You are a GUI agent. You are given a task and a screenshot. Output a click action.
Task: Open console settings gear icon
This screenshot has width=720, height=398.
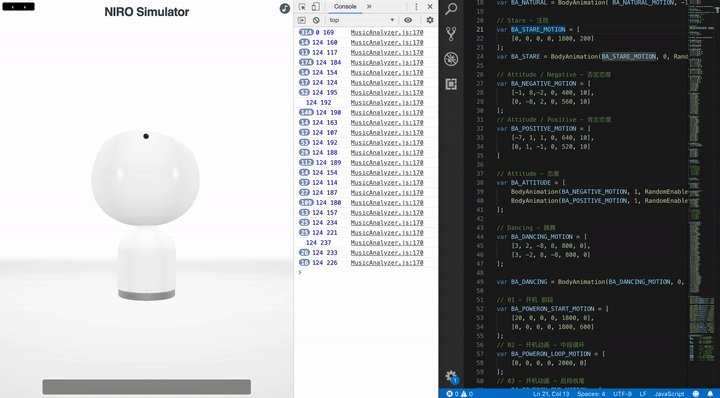coord(430,20)
